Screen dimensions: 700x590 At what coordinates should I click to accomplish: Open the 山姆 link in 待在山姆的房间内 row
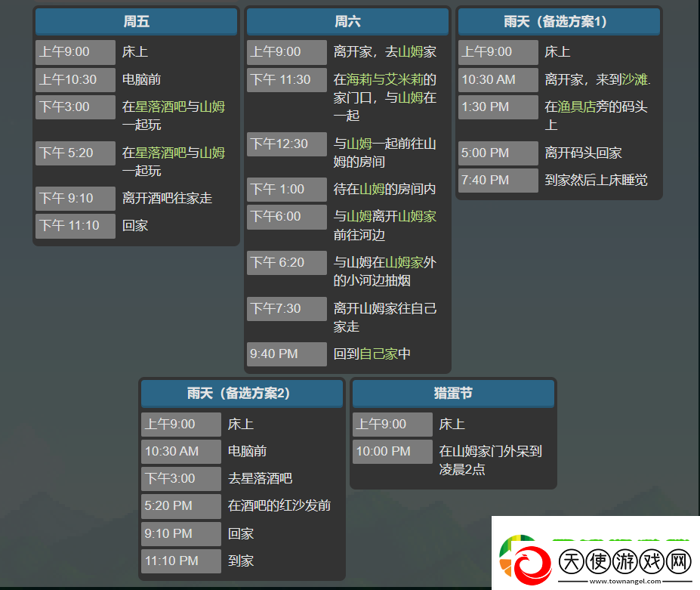(x=372, y=190)
